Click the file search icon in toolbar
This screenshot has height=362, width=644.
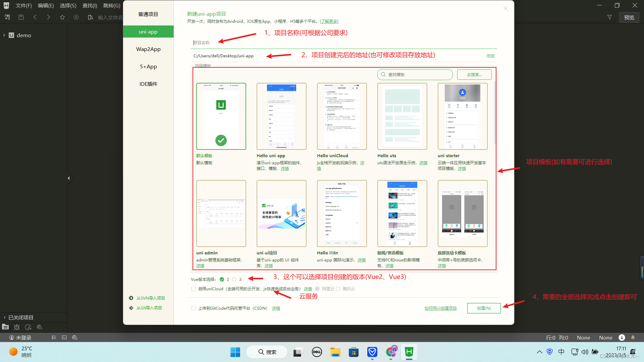(90, 17)
